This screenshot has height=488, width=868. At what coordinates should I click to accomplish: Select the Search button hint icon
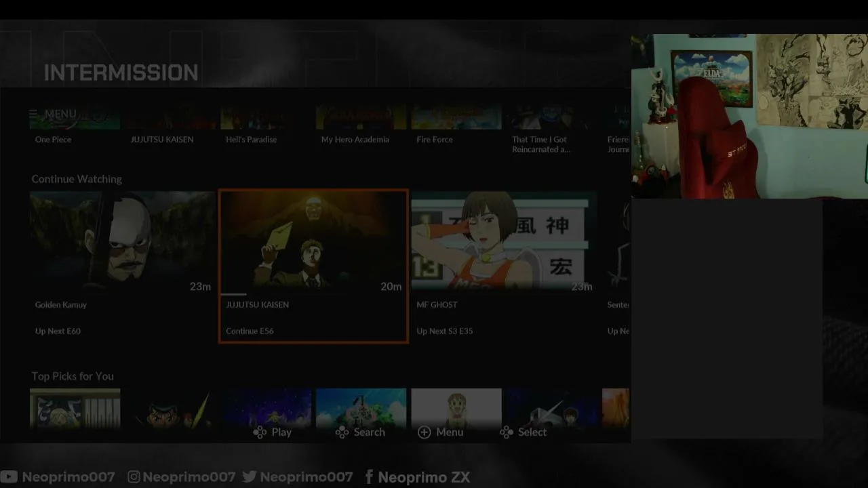pos(342,432)
